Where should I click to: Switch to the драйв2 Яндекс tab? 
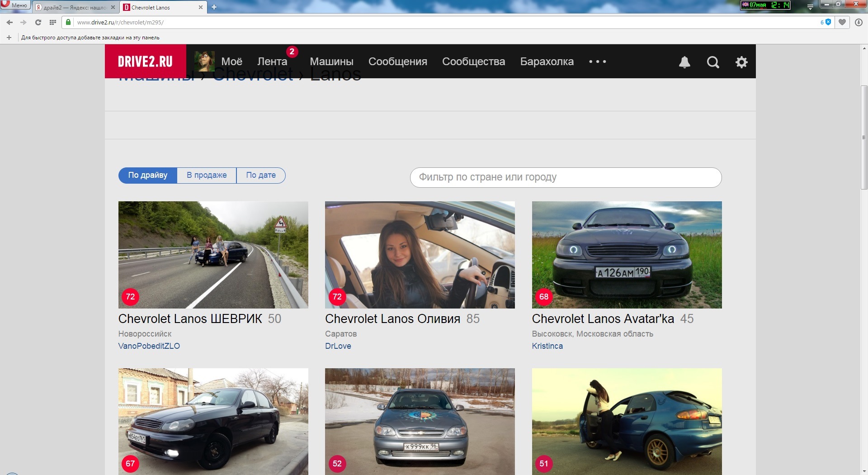(75, 7)
